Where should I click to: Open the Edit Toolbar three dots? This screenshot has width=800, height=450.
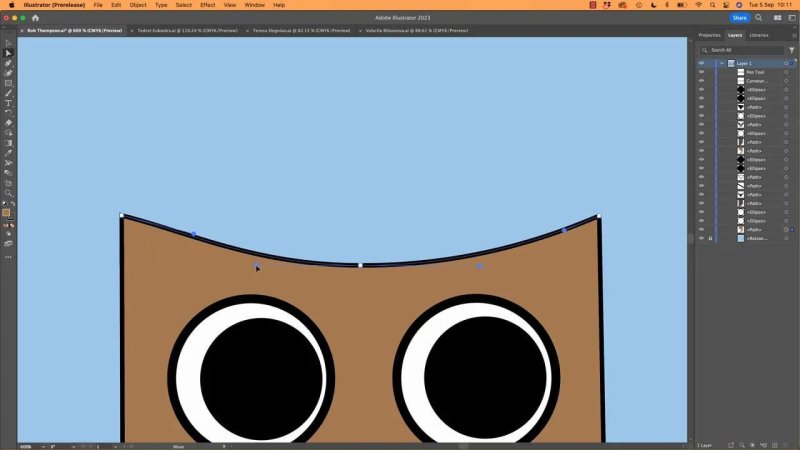click(x=8, y=257)
